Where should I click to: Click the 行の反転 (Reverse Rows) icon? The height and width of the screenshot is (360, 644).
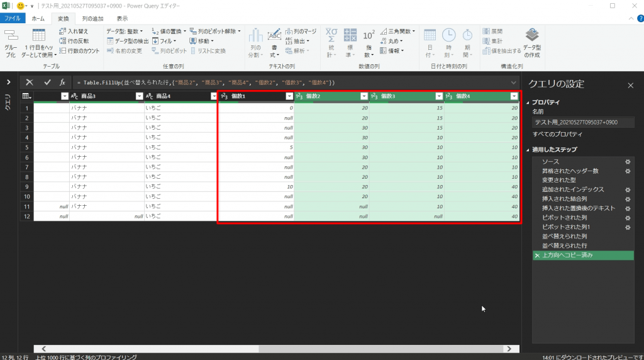click(x=63, y=41)
